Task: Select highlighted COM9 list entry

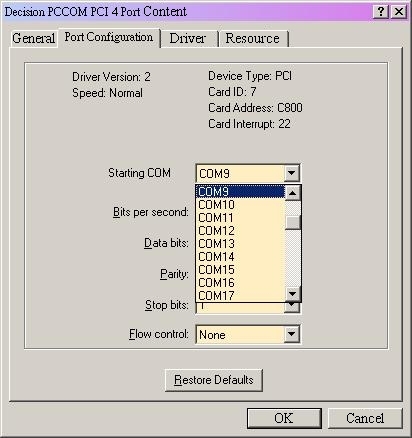Action: click(240, 192)
